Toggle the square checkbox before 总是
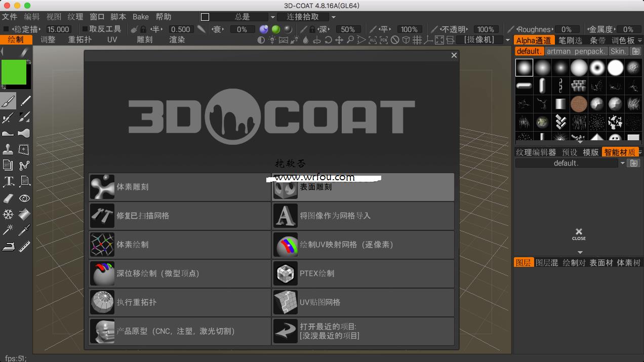The image size is (644, 362). click(205, 17)
